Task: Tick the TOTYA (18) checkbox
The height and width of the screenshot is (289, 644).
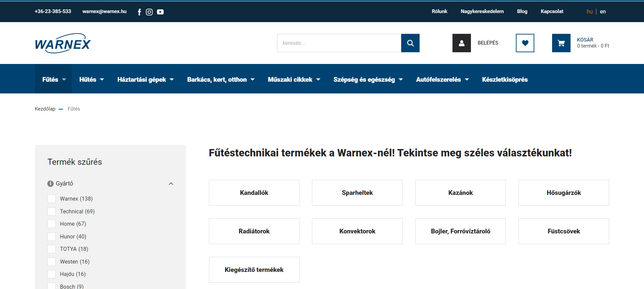Action: (x=52, y=249)
